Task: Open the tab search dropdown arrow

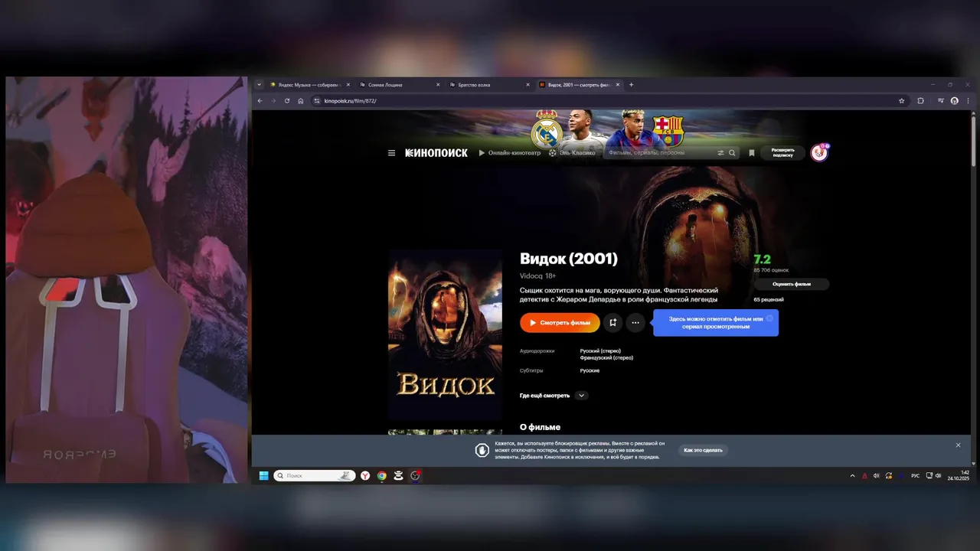Action: [259, 85]
